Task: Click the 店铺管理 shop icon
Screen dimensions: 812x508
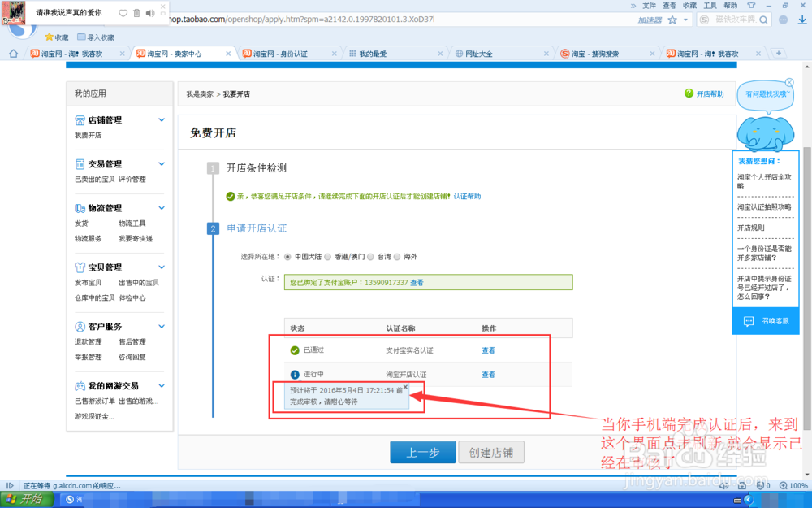Action: click(x=80, y=120)
